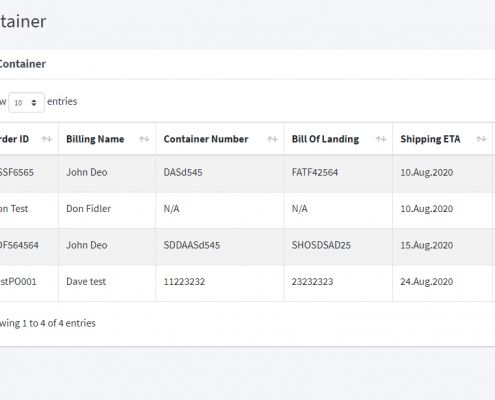This screenshot has width=495, height=400.
Task: Click the Dave test billing name cell
Action: (x=107, y=283)
